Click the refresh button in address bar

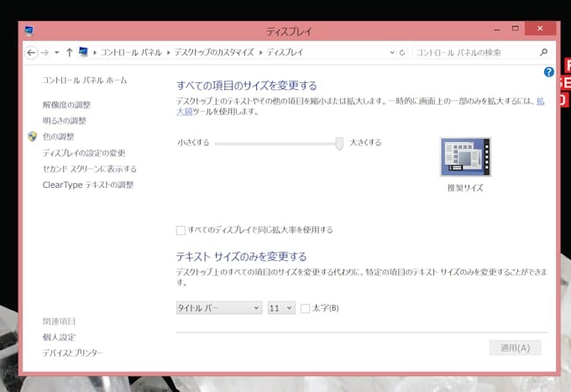point(402,52)
